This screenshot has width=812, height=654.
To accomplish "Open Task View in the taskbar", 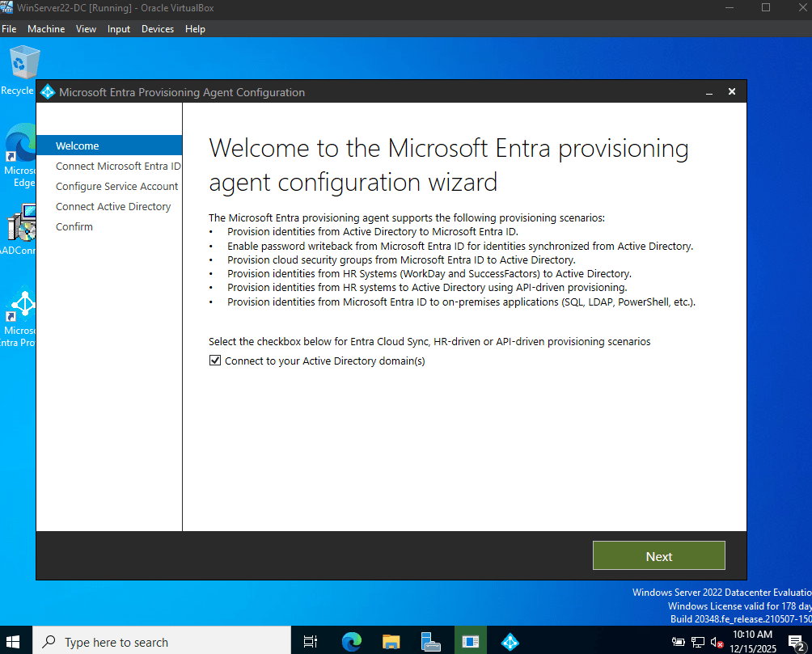I will coord(311,642).
